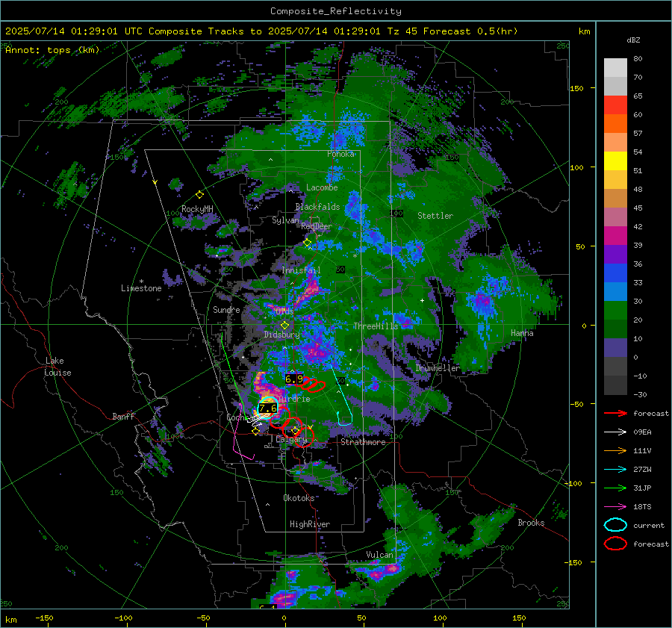
Task: Click the Banff label
Action: click(123, 416)
